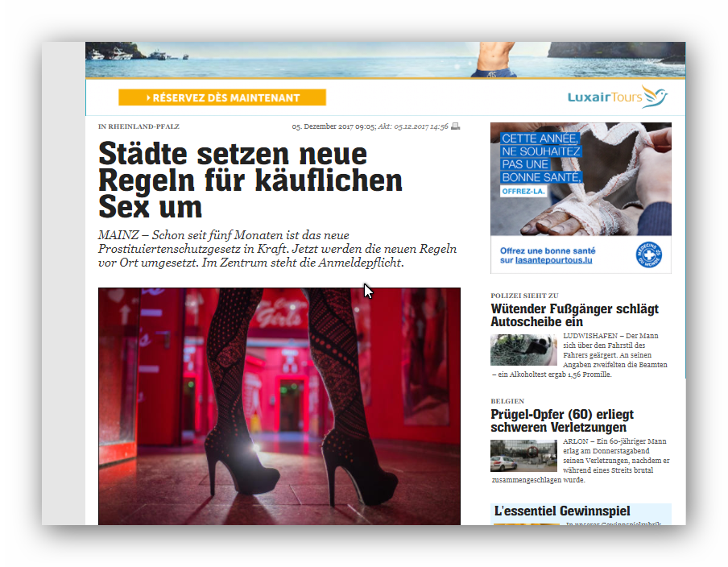Click the main article high-heels photo
Viewport: 728px width, 567px height.
[x=279, y=406]
